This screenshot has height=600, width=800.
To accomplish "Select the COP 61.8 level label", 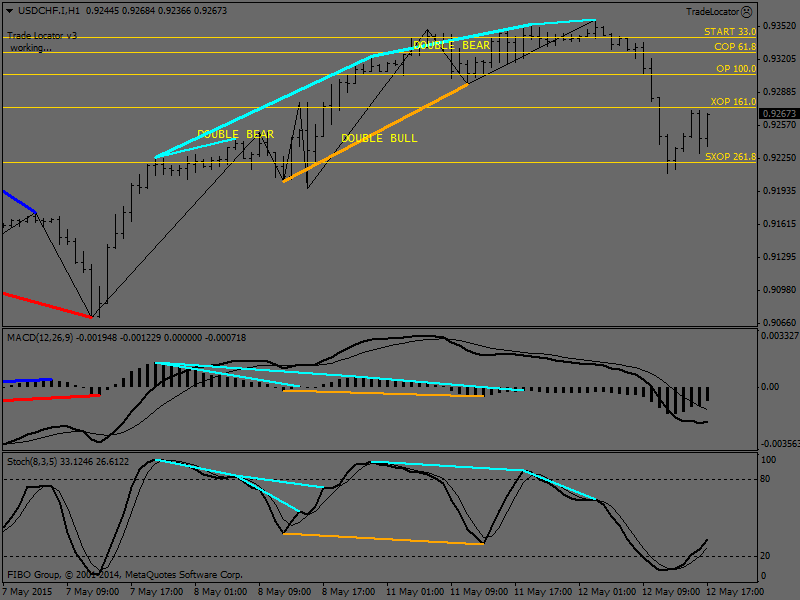I will click(734, 47).
